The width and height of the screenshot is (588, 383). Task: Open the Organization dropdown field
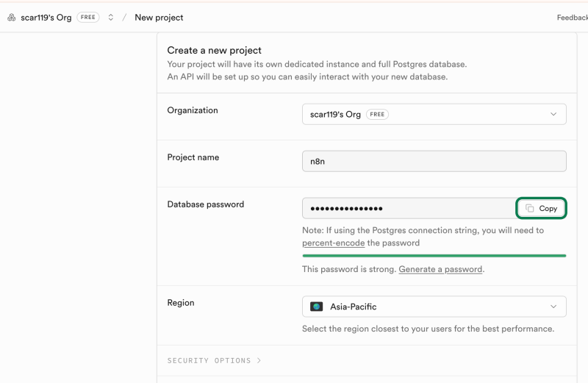(434, 114)
